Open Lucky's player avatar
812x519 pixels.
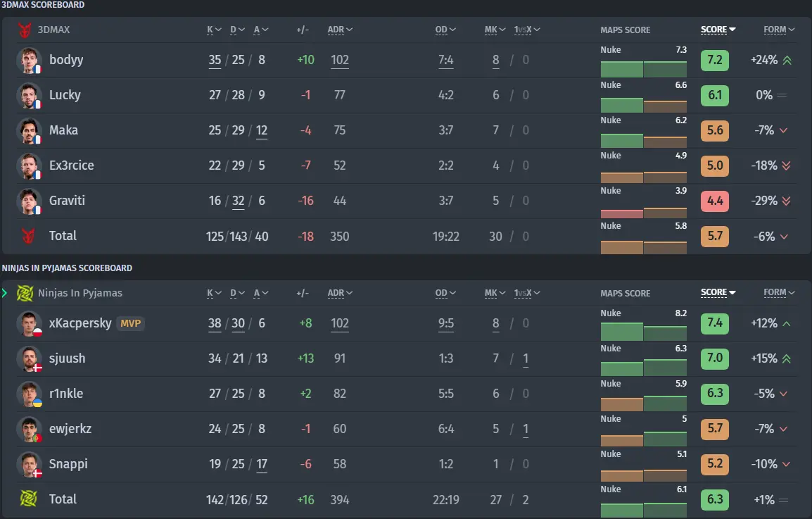point(29,95)
